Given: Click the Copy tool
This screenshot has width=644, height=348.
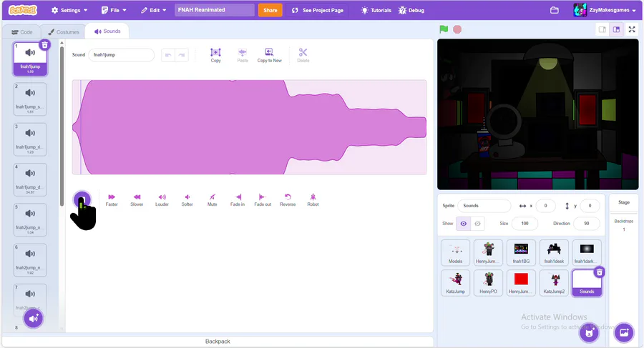Looking at the screenshot, I should coord(215,55).
